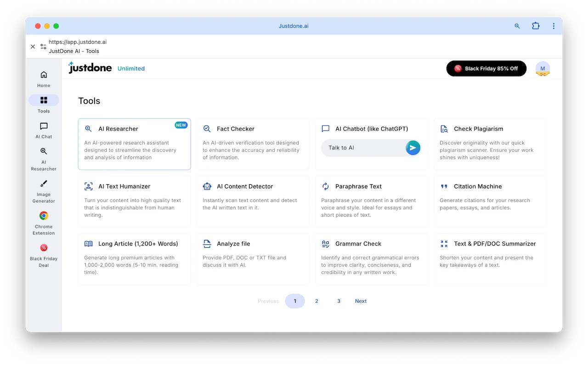588x366 pixels.
Task: Click the Next pagination link
Action: click(x=361, y=301)
